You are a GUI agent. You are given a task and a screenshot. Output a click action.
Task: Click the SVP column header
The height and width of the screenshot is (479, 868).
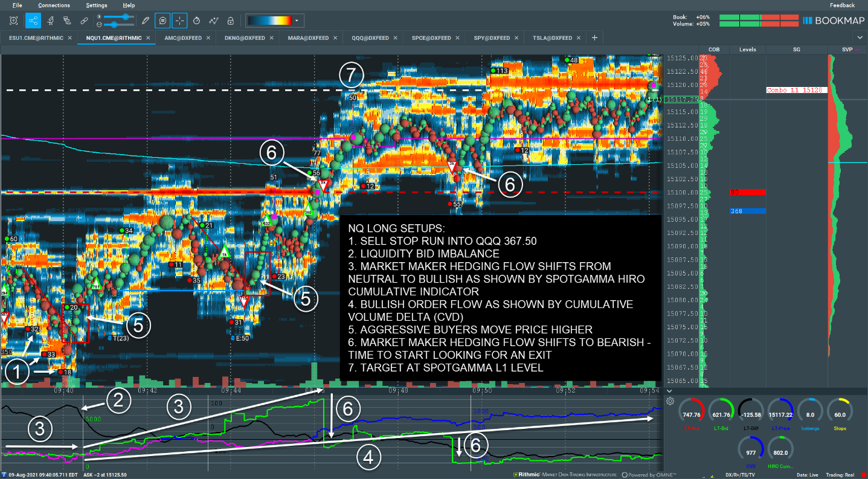[x=847, y=50]
